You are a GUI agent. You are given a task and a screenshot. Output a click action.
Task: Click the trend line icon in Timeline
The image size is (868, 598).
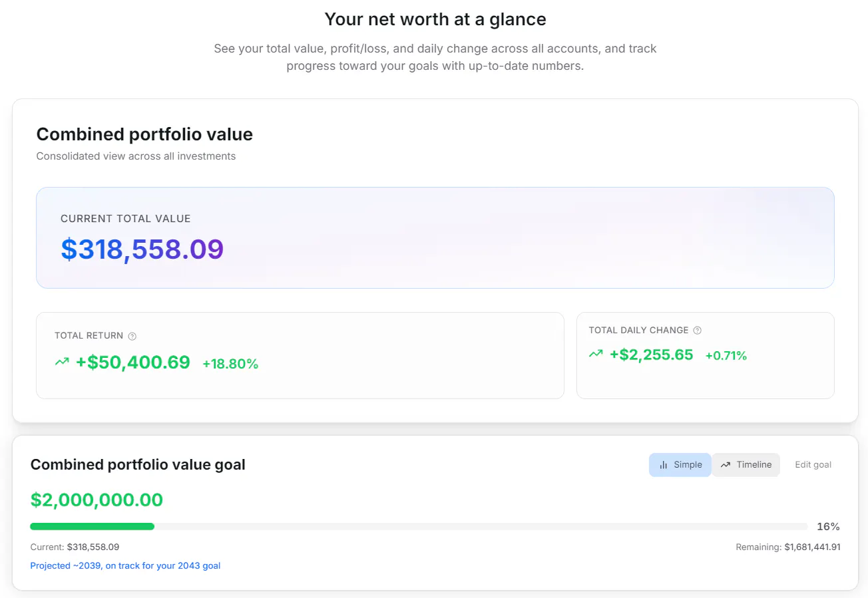[726, 465]
